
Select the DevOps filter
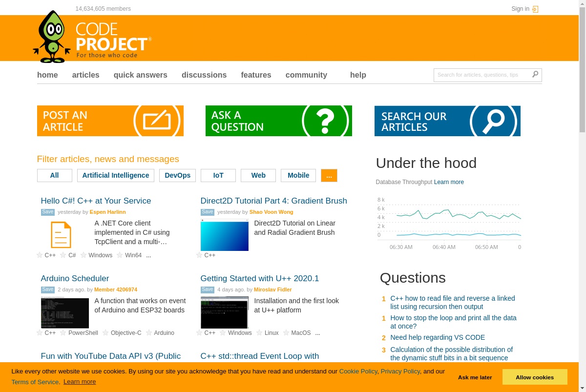(178, 175)
